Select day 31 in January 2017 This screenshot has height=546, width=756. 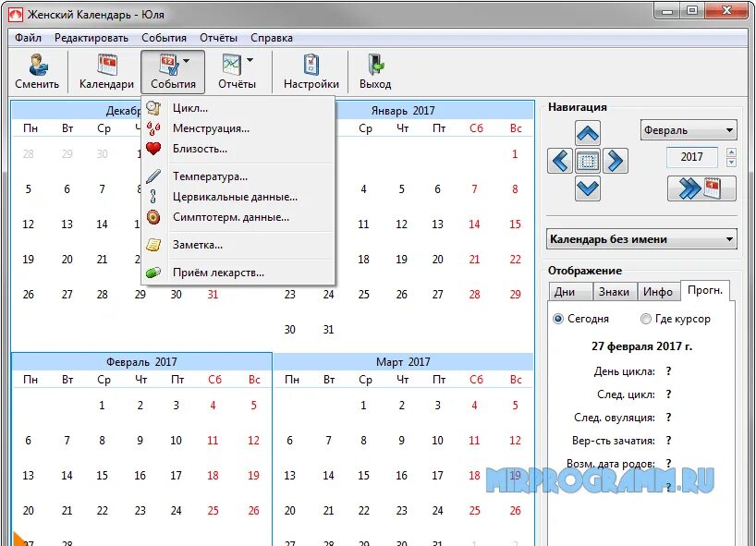tap(328, 330)
